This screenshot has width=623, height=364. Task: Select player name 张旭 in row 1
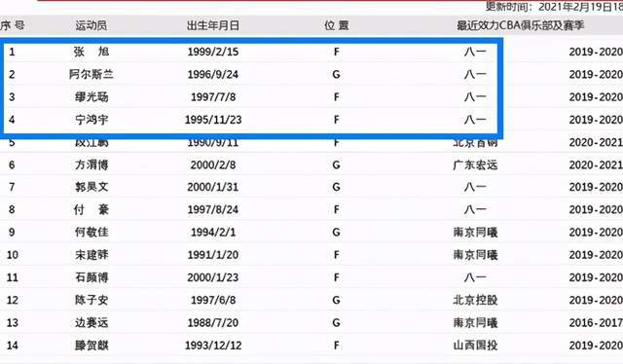click(91, 52)
